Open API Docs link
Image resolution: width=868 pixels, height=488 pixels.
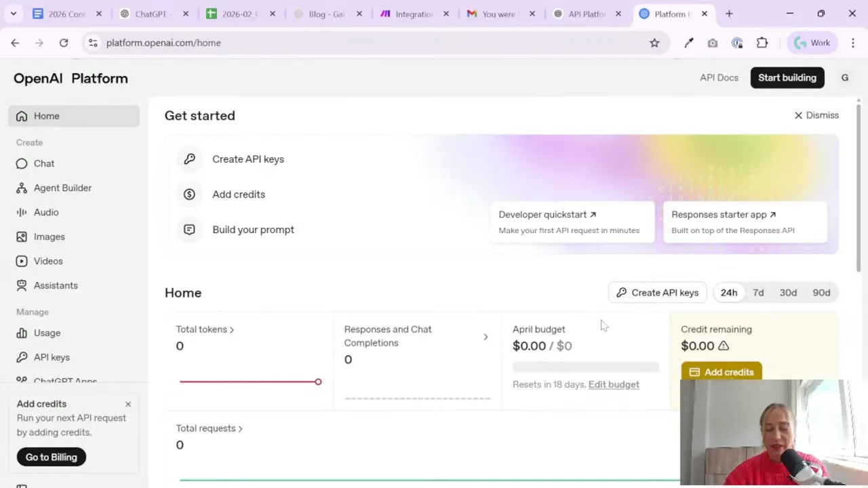pos(719,78)
